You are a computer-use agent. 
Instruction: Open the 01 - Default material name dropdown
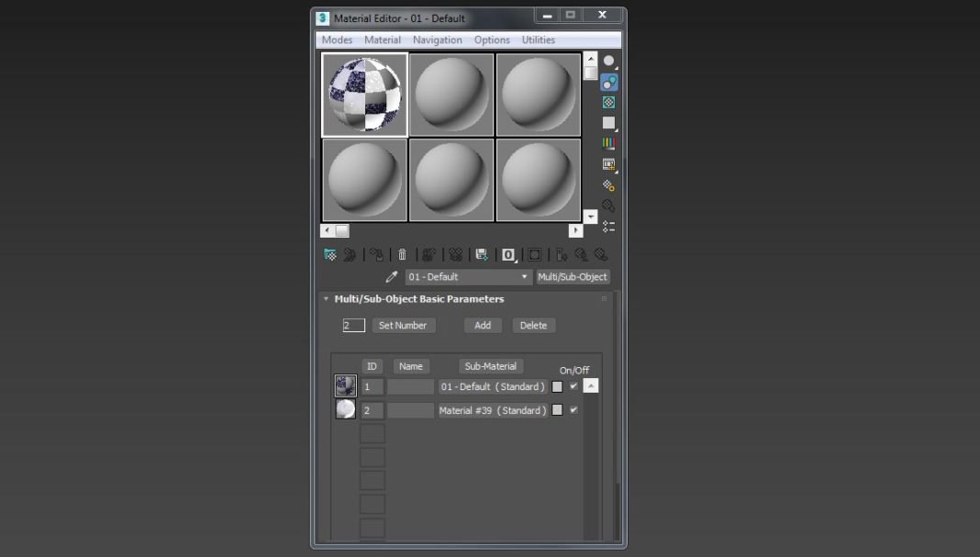pyautogui.click(x=469, y=276)
